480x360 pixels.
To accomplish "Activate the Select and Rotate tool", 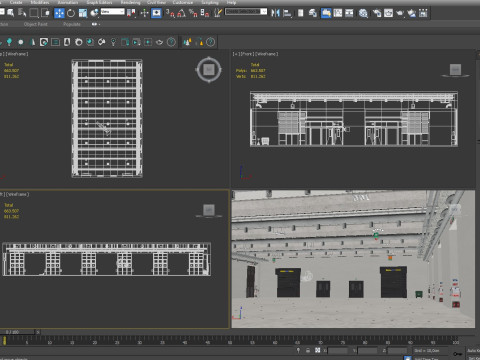I will coord(71,13).
